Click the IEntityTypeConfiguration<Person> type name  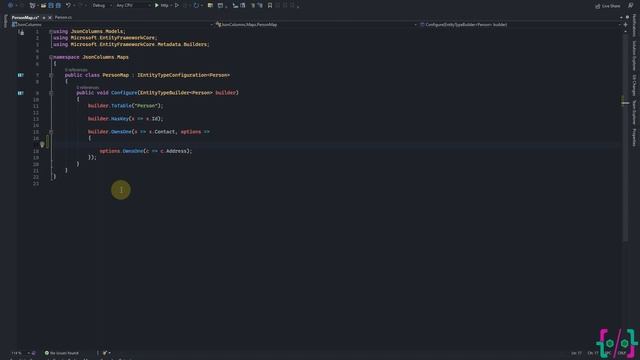click(183, 75)
